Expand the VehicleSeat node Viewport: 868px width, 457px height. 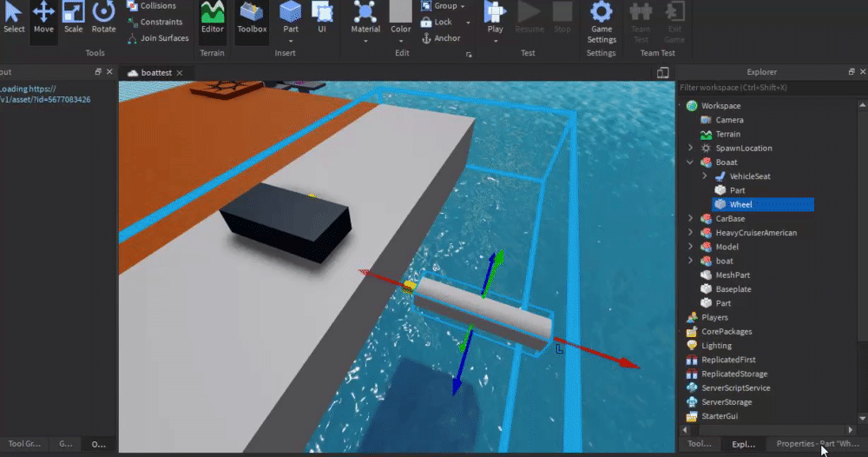pyautogui.click(x=705, y=176)
